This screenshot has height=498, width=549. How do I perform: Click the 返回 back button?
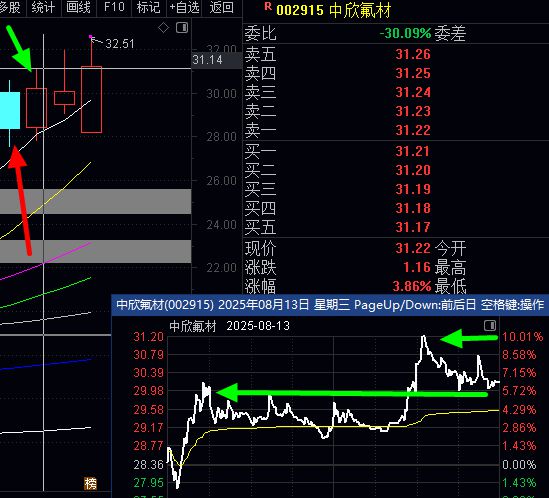222,7
